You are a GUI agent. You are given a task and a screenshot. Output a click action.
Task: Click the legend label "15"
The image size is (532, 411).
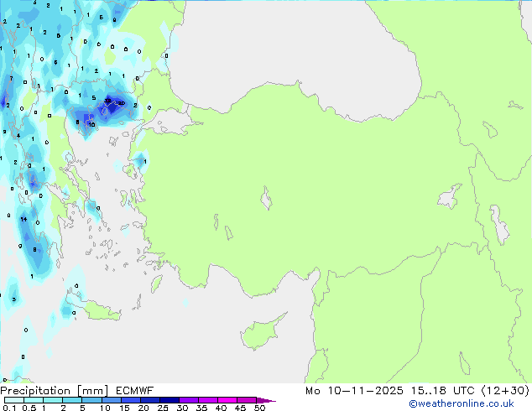tap(124, 408)
